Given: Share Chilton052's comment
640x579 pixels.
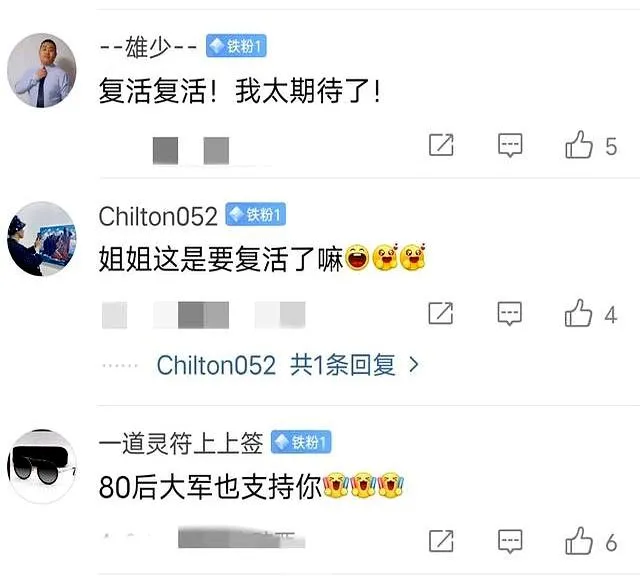Looking at the screenshot, I should [x=441, y=313].
